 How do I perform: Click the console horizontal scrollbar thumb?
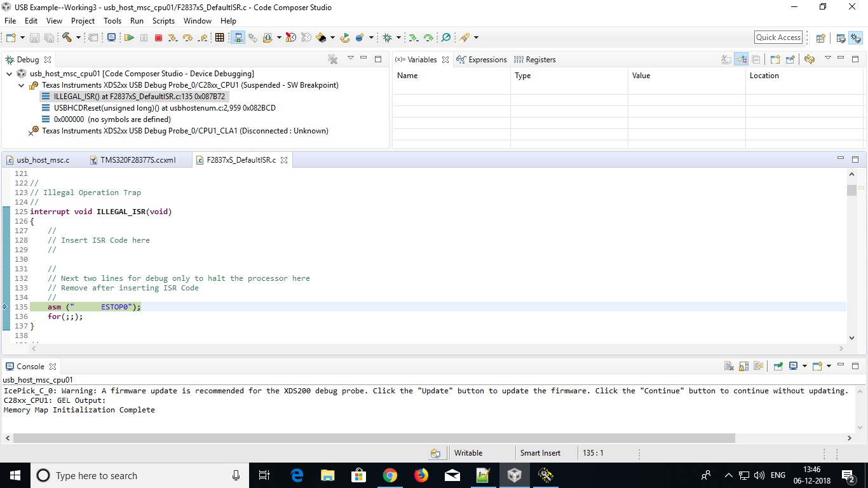[x=374, y=438]
